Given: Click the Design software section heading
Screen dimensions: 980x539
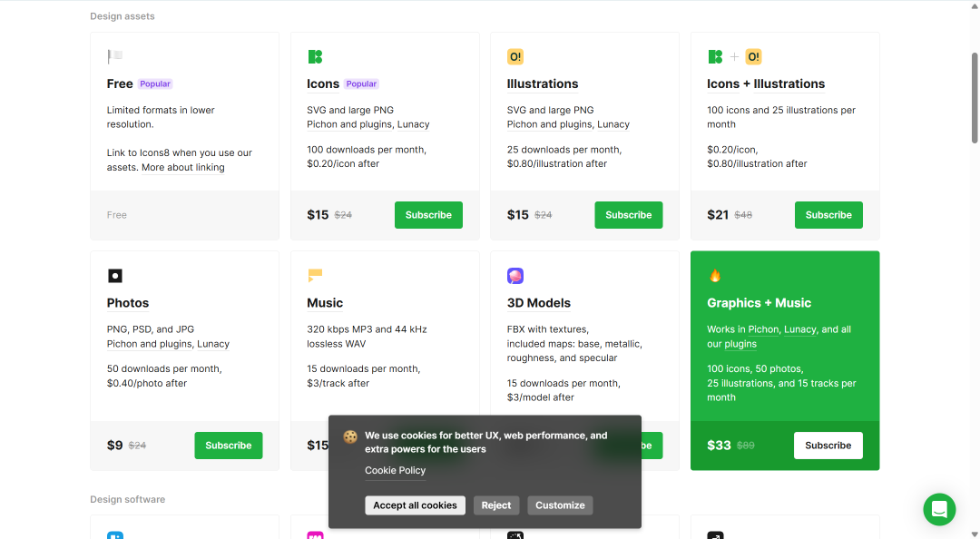Looking at the screenshot, I should (x=128, y=500).
